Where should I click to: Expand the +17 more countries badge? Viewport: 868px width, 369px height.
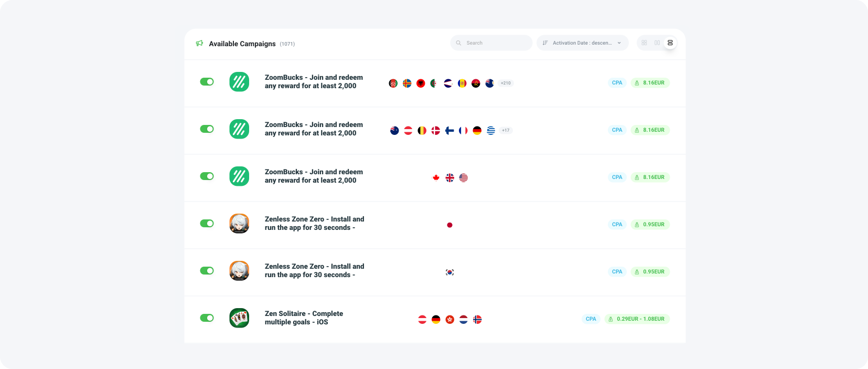click(506, 130)
